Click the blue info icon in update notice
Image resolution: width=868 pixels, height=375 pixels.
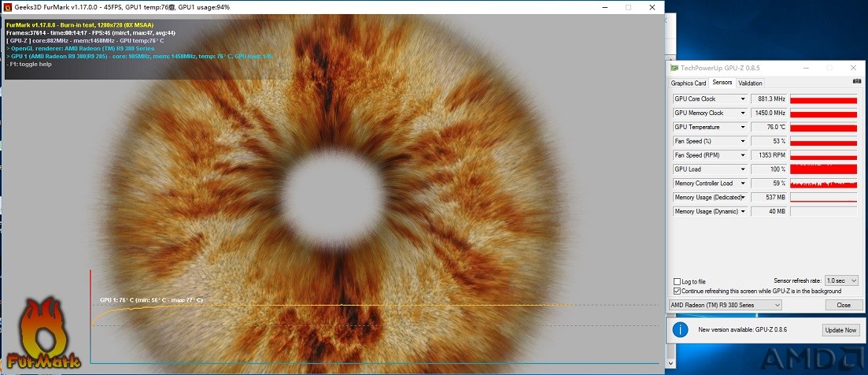click(x=680, y=329)
